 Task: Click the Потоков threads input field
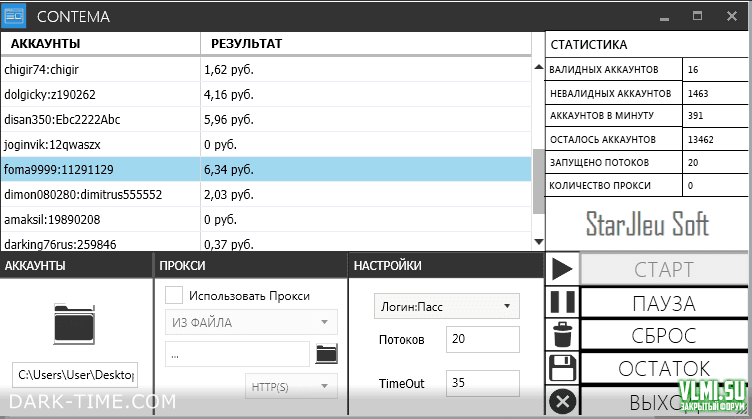(x=482, y=340)
